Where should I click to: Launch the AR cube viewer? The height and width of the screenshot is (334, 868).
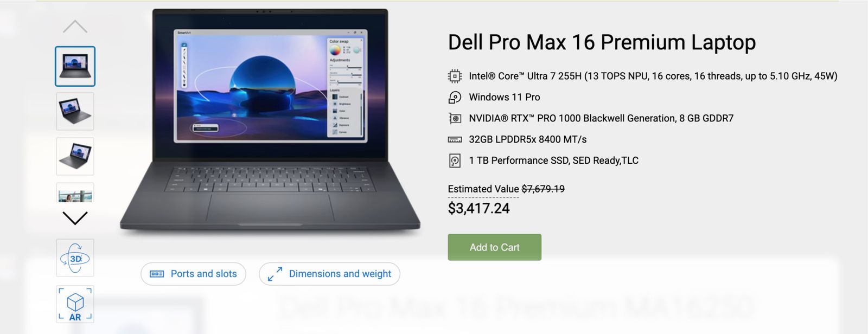point(75,304)
